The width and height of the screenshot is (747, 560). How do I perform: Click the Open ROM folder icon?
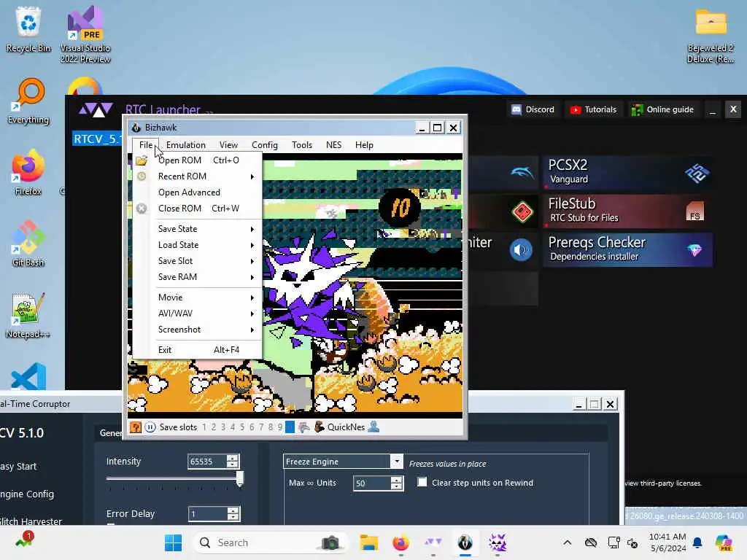(142, 160)
